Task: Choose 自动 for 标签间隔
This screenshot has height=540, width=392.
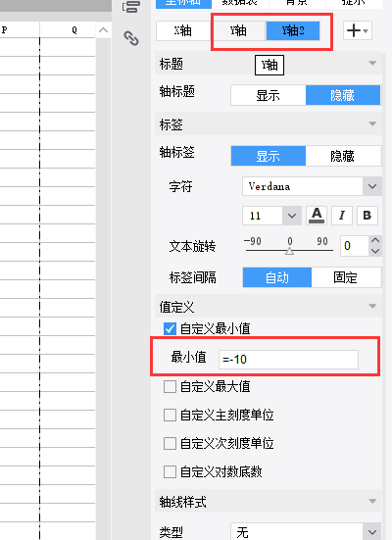Action: click(277, 277)
